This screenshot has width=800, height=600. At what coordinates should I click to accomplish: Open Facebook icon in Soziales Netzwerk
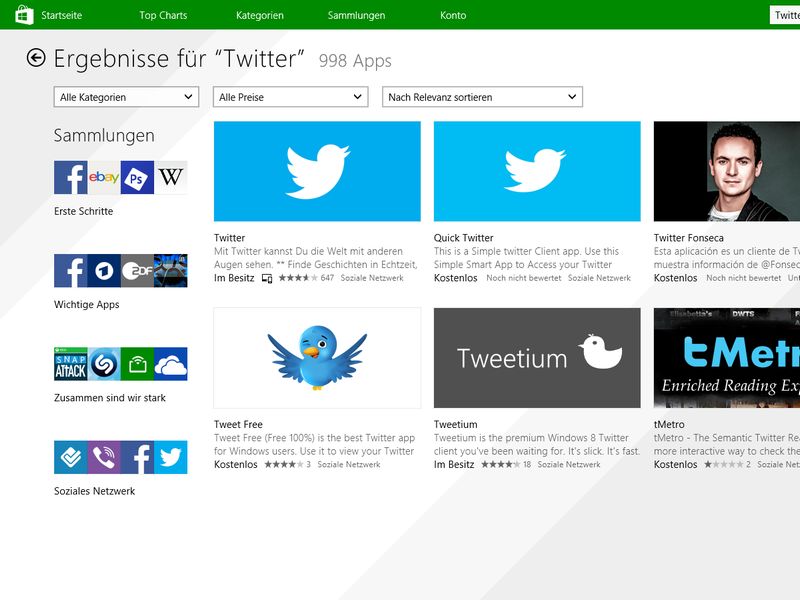click(137, 457)
